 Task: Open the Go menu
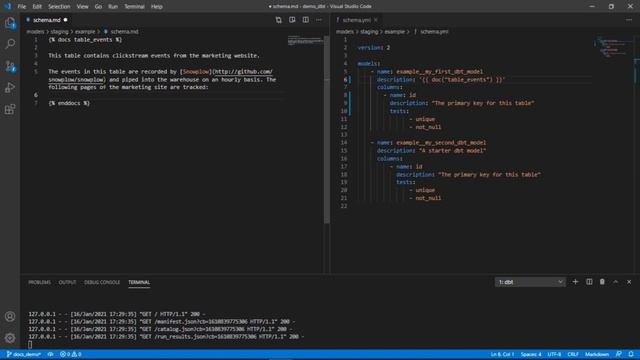coord(98,7)
